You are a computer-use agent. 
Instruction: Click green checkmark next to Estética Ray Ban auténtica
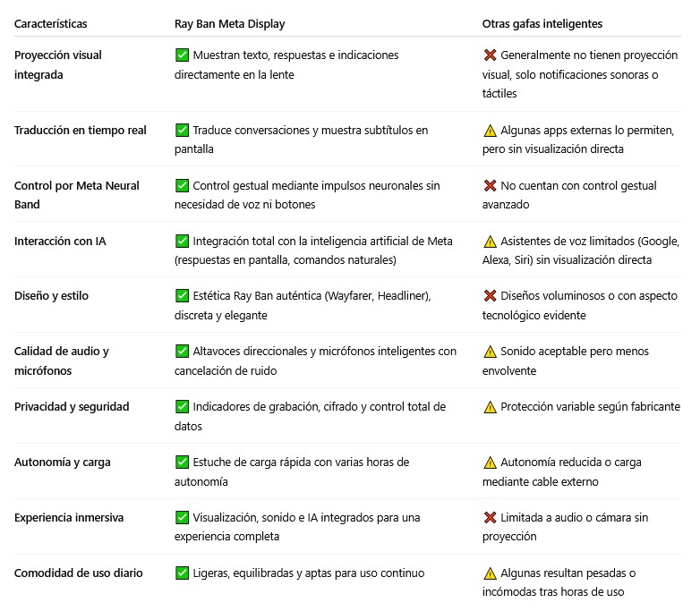[182, 295]
